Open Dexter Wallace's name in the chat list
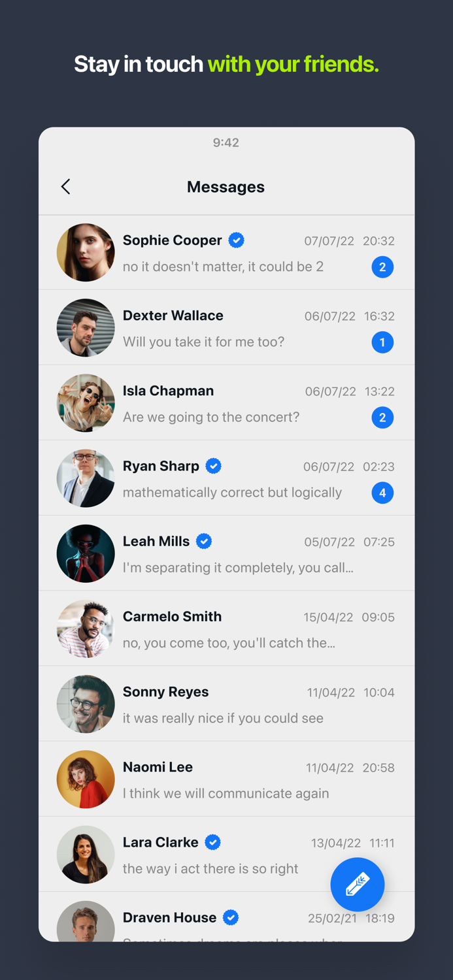 coord(173,316)
